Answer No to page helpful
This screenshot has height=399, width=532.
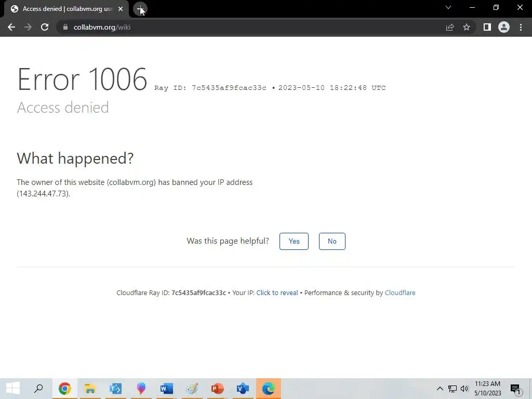332,241
